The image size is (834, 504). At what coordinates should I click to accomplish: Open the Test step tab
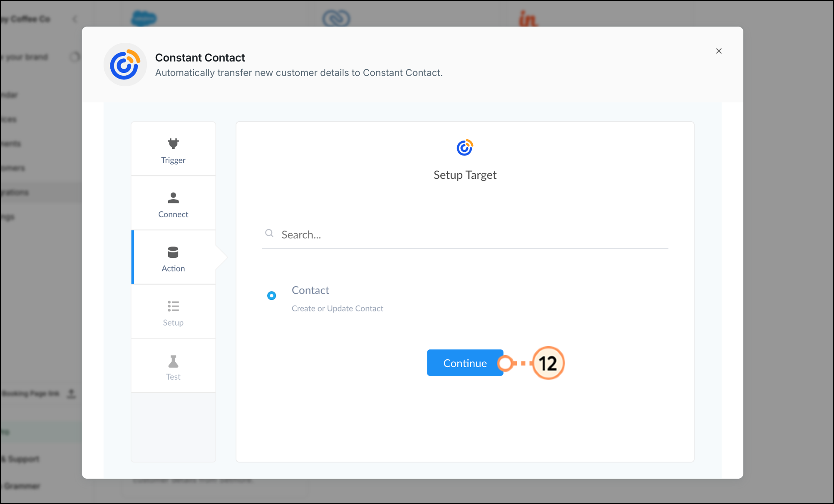point(174,366)
